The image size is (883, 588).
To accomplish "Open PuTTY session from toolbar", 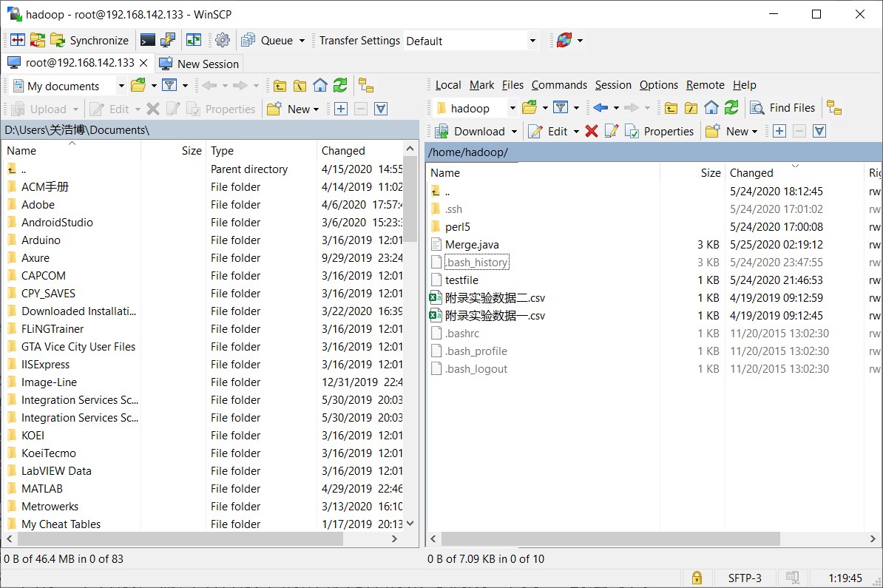I will tap(168, 41).
